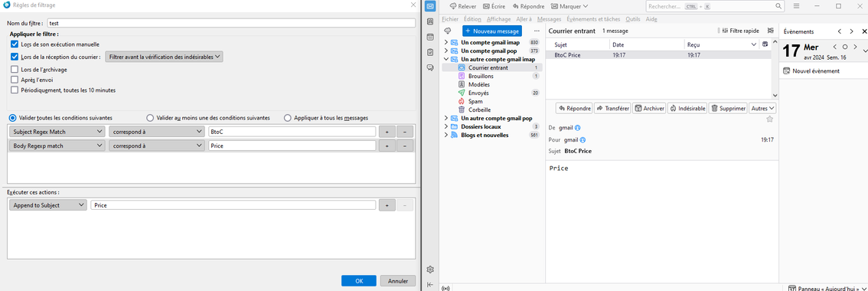Go to previous day in calendar panel
This screenshot has height=291, width=868.
[x=835, y=47]
